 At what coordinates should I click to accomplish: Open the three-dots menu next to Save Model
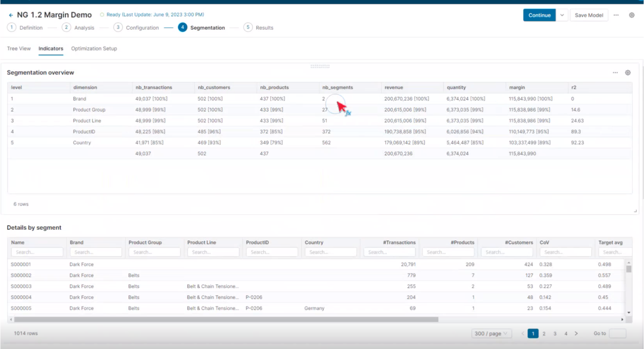[616, 15]
